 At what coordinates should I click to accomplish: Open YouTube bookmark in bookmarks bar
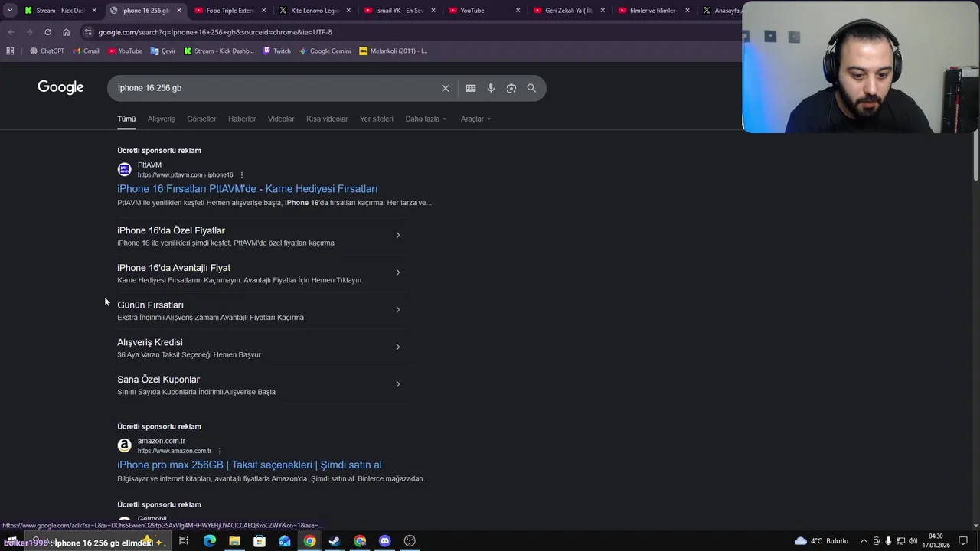pyautogui.click(x=125, y=51)
